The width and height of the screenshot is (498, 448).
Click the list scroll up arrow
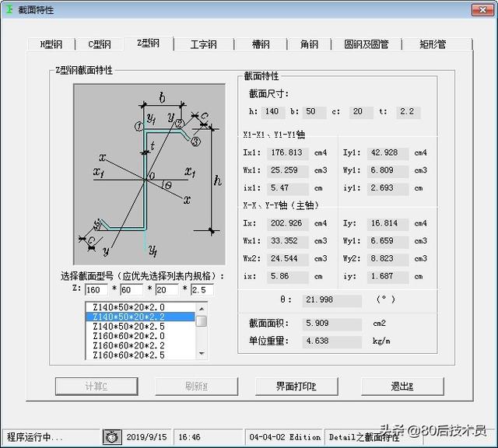202,308
